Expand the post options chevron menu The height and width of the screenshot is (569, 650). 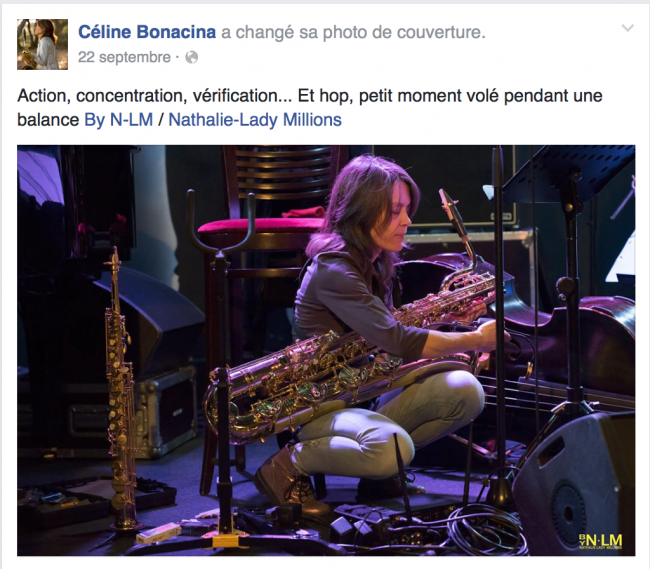(x=627, y=29)
